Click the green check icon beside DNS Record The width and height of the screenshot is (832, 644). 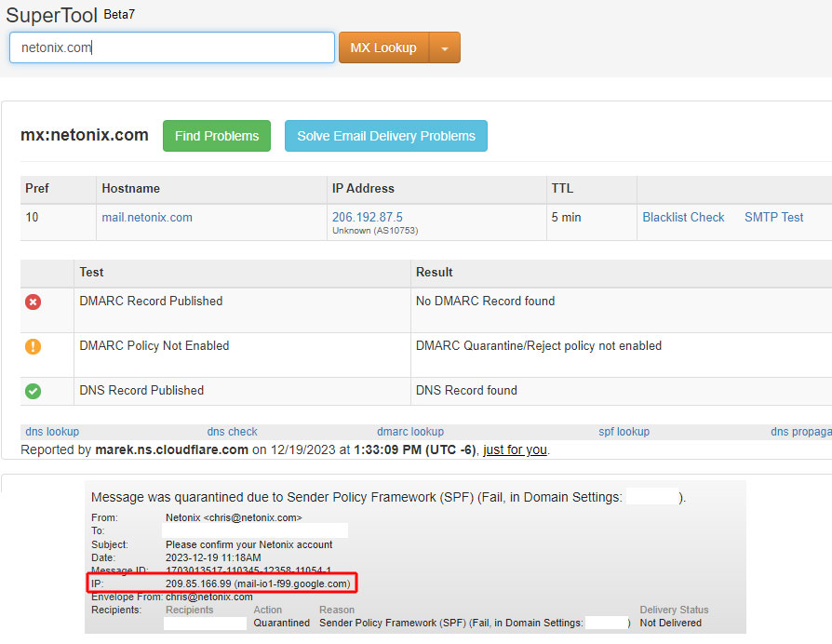[33, 391]
